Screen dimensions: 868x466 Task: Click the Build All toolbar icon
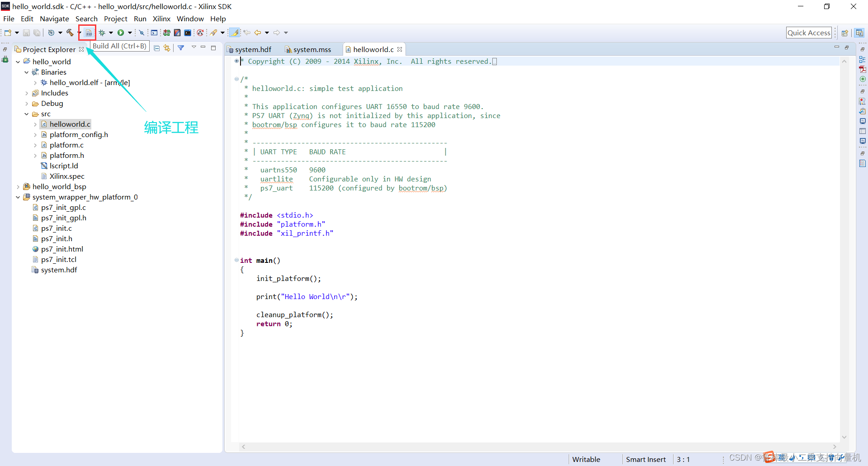coord(89,33)
